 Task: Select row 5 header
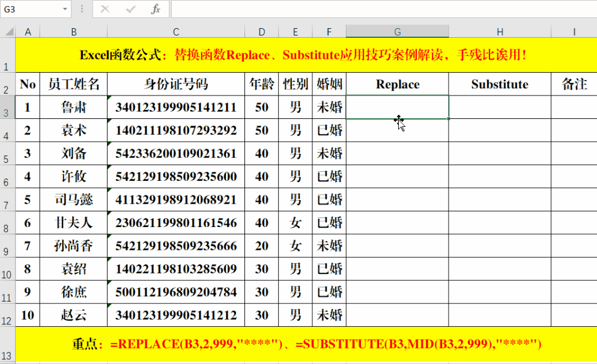point(8,153)
